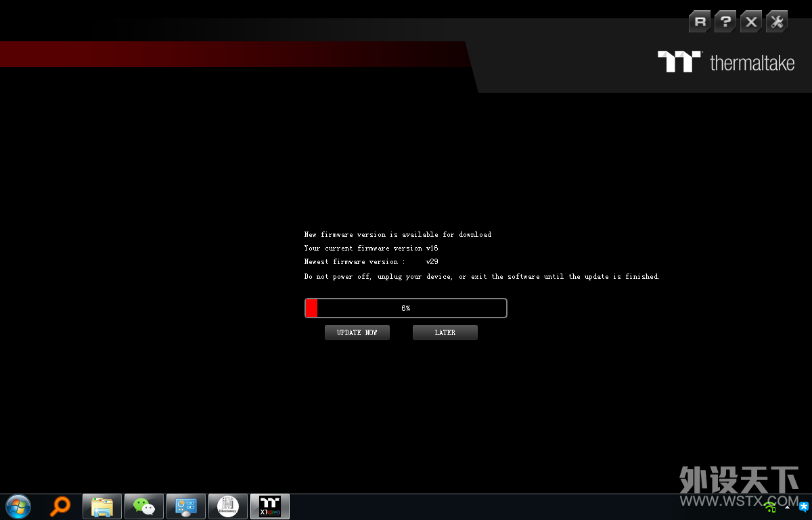Screen dimensions: 812x520
Task: Postpone the update with LATER button
Action: (x=445, y=332)
